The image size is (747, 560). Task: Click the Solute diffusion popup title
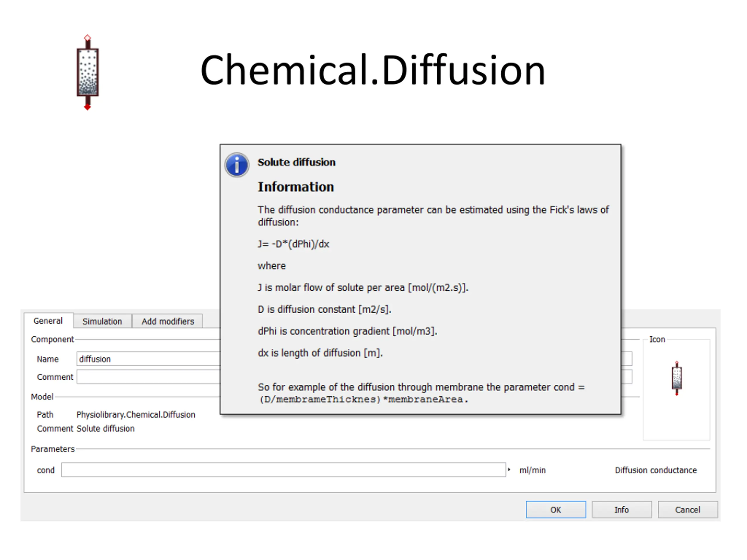click(296, 162)
